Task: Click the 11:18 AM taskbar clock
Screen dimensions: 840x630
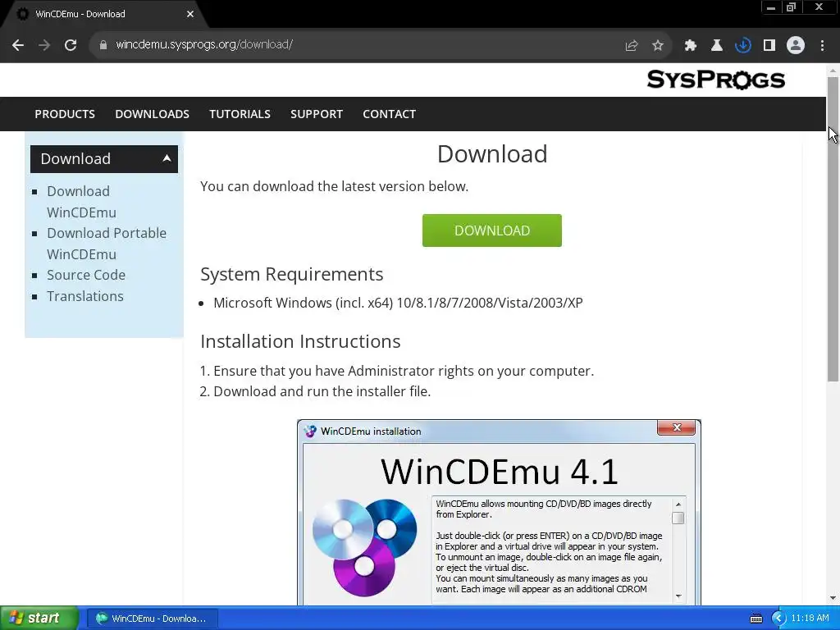Action: coord(810,619)
